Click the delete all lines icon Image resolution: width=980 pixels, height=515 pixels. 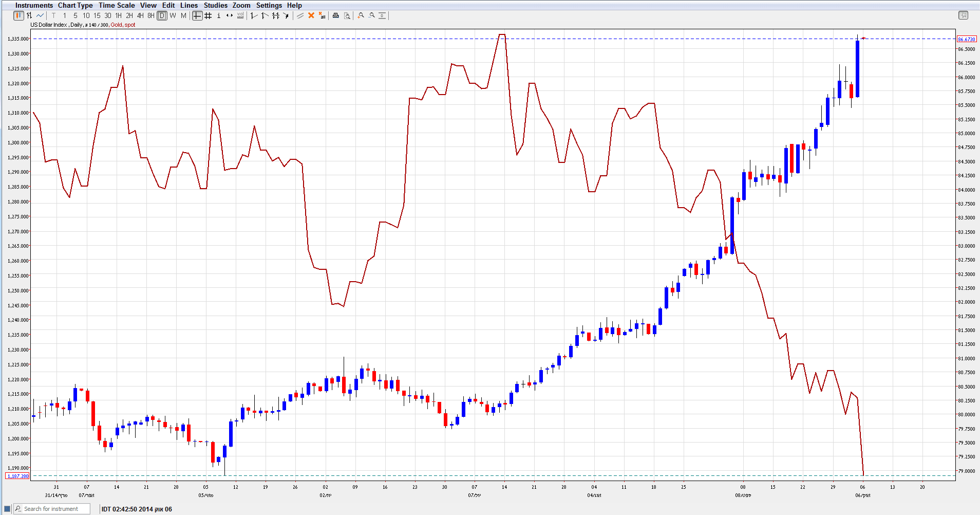pyautogui.click(x=322, y=15)
